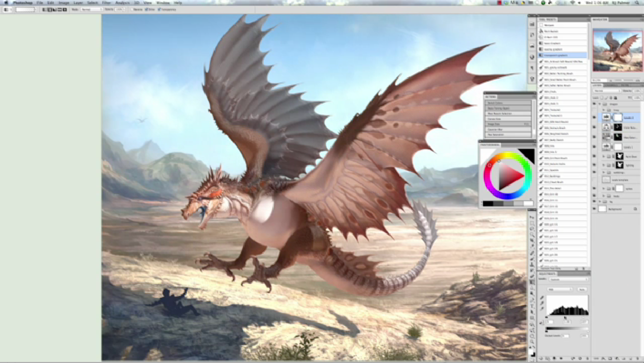This screenshot has width=644, height=363.
Task: Expand the bg layer group
Action: point(599,202)
